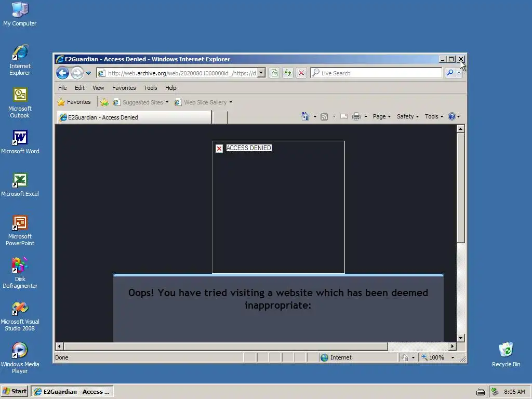Select the My Computer desktop icon
Viewport: 532px width, 399px height.
(20, 14)
